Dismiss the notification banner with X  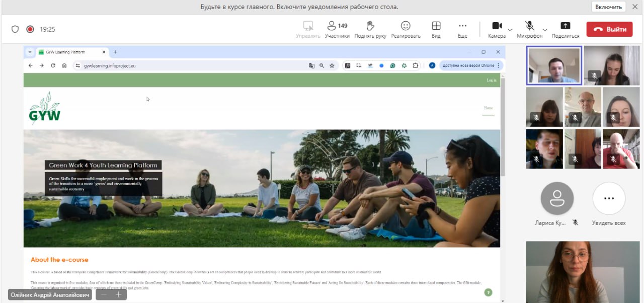pos(635,7)
